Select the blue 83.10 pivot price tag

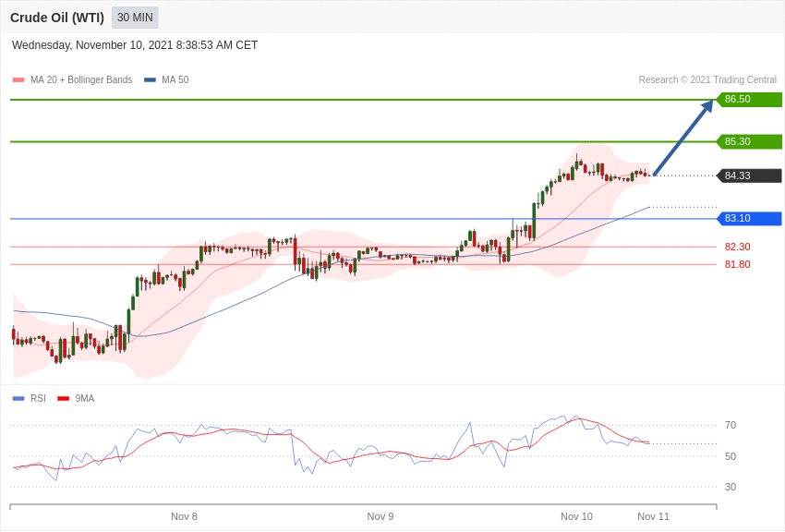[749, 219]
